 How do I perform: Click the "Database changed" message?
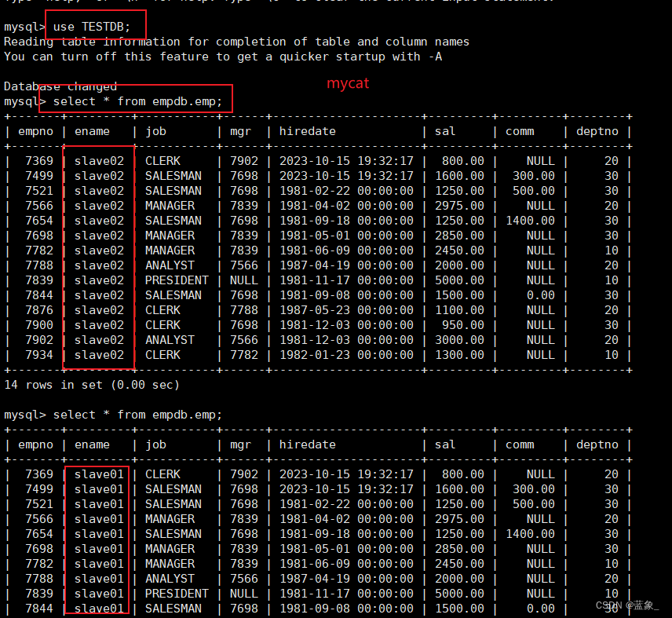tap(60, 86)
